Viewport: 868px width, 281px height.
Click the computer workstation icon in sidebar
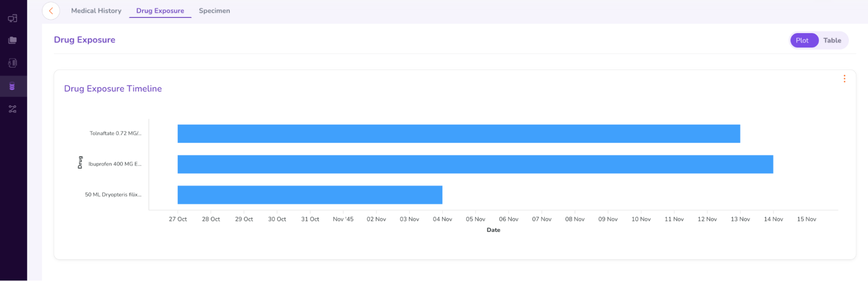(13, 18)
